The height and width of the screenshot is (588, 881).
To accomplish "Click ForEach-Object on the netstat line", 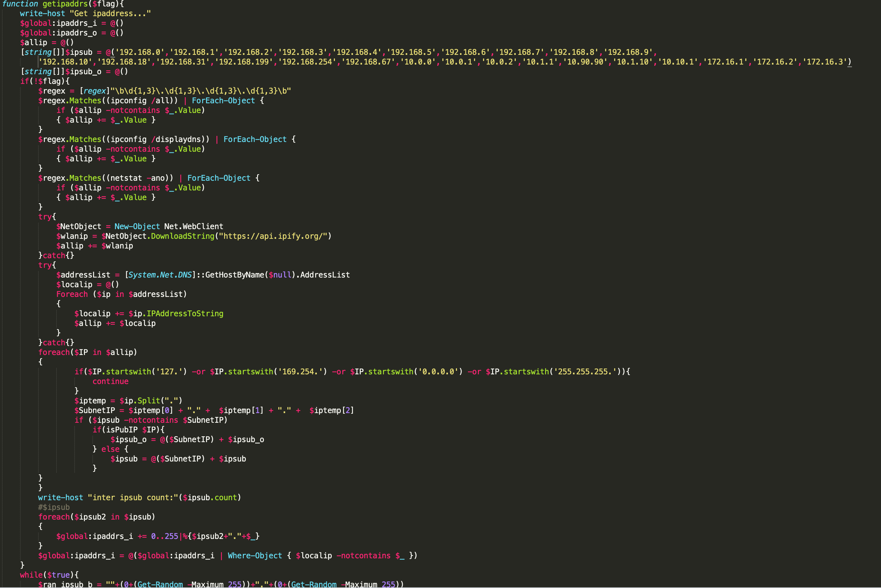I will click(219, 178).
